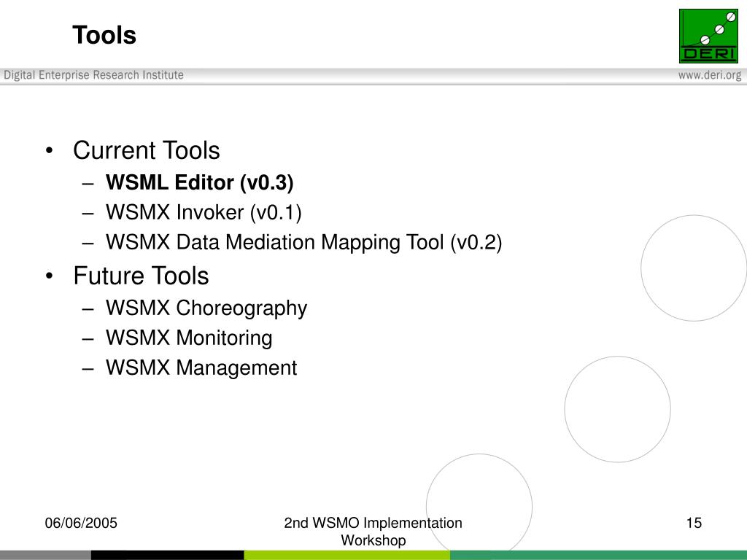The image size is (747, 560).
Task: Click 'Digital Enterprise Research Institute' header text
Action: tap(94, 75)
